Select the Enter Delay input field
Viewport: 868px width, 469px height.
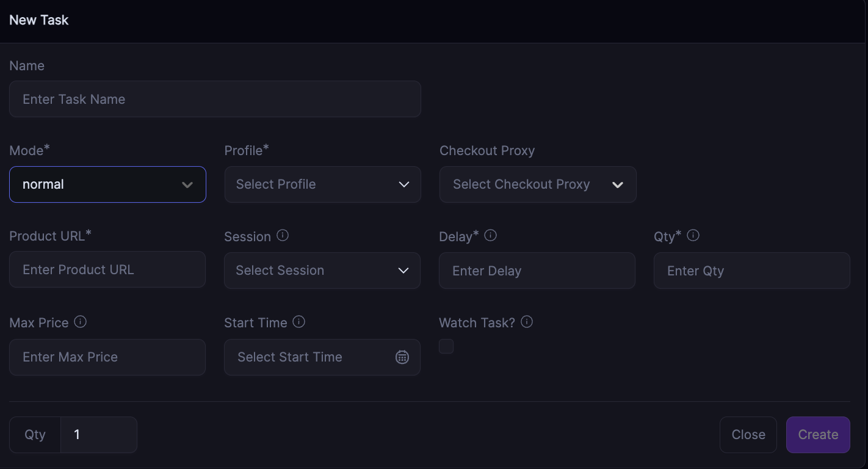point(537,271)
